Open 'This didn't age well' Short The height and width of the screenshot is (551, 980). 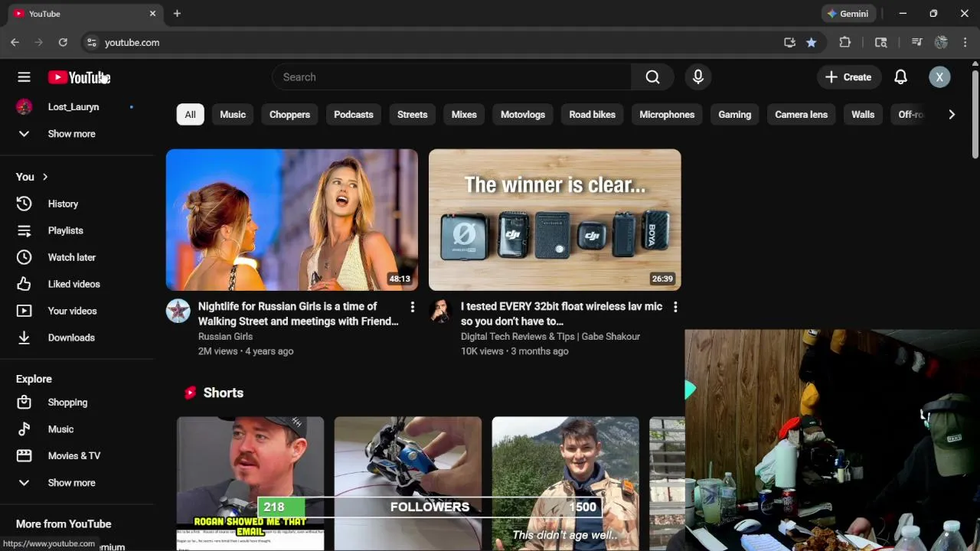(565, 484)
